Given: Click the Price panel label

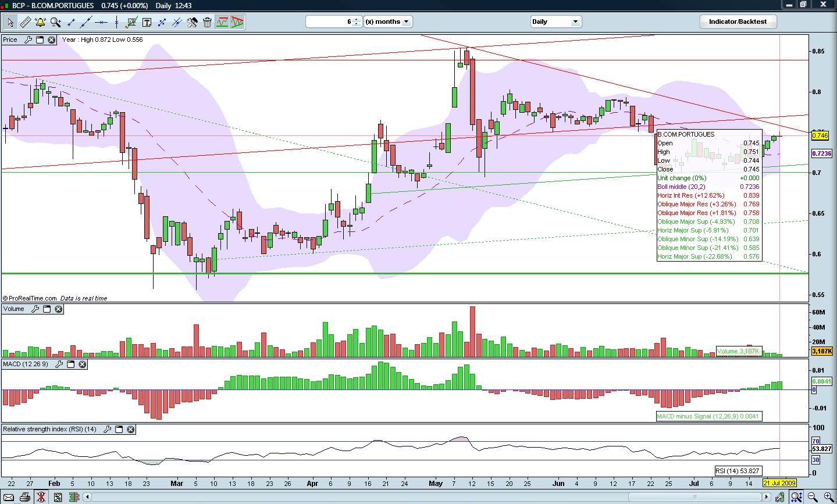Looking at the screenshot, I should coord(10,40).
